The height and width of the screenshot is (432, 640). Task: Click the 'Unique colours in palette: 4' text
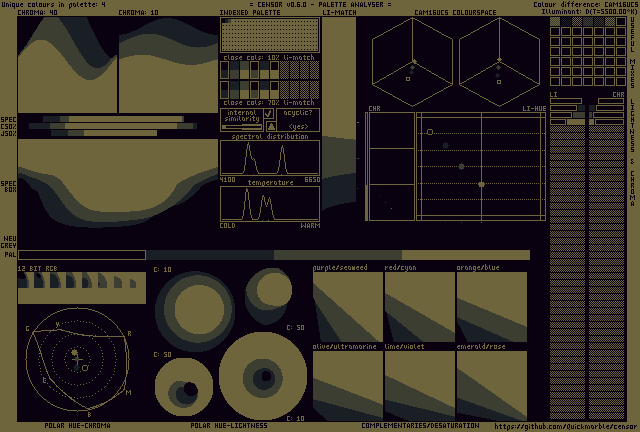pyautogui.click(x=53, y=4)
